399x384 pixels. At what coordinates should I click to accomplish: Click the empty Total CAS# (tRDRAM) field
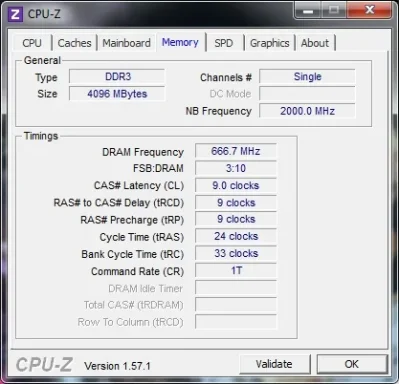click(236, 305)
